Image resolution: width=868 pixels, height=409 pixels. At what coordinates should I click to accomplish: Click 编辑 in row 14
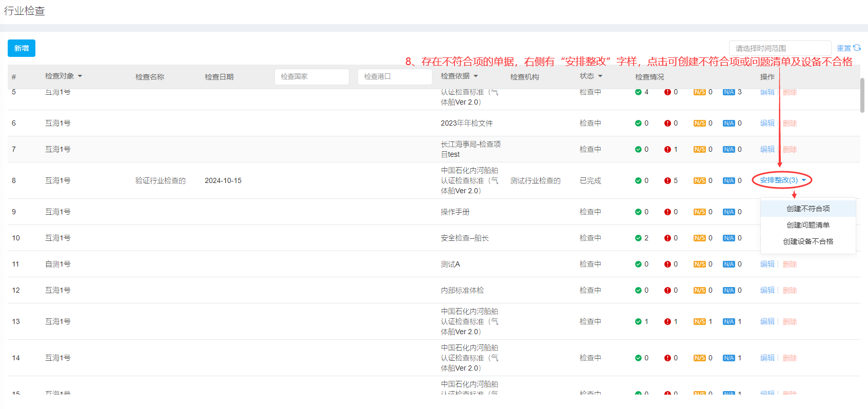coord(767,358)
